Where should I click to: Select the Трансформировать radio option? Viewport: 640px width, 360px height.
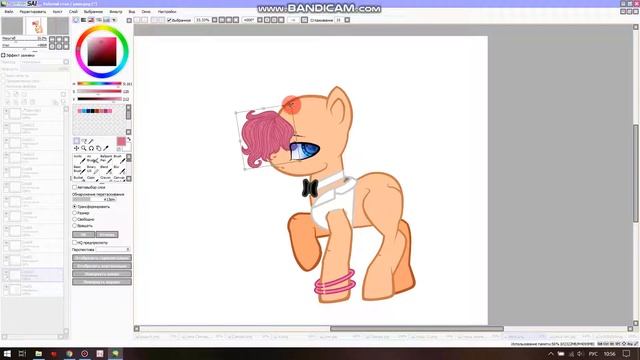click(75, 207)
